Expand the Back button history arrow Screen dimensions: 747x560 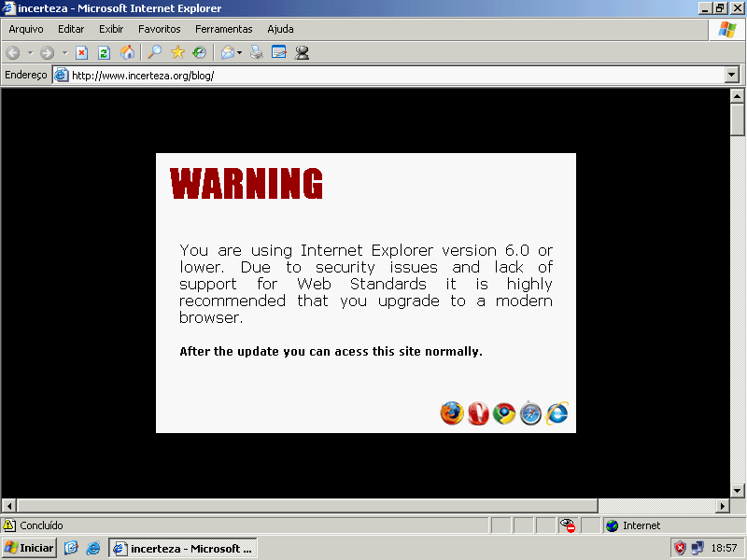30,53
